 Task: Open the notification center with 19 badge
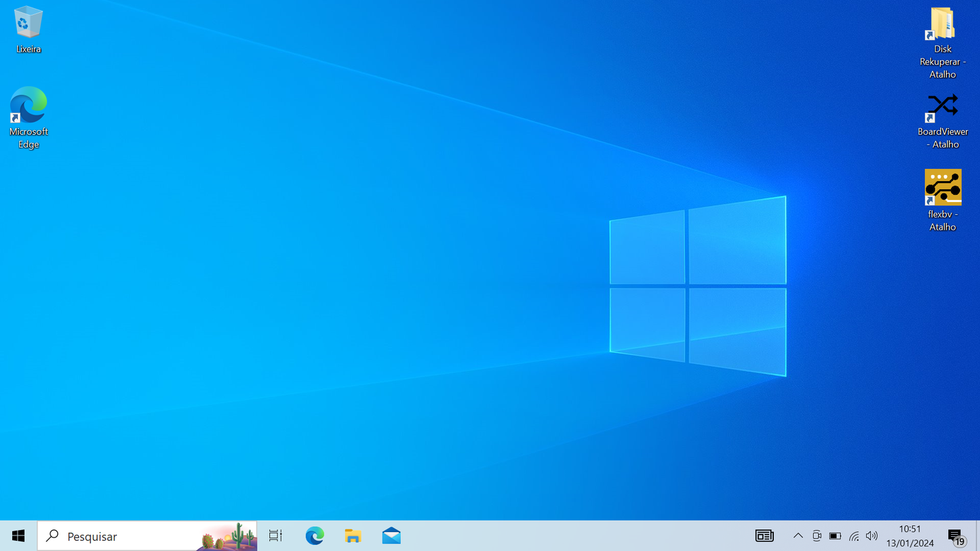(x=956, y=536)
